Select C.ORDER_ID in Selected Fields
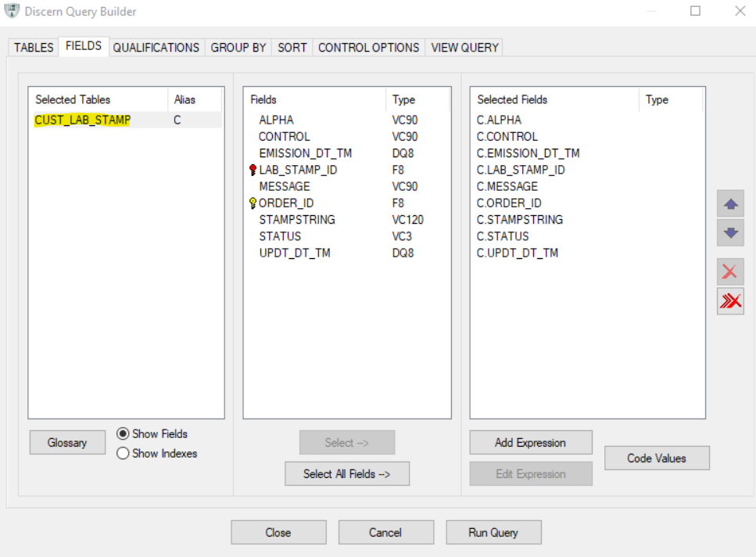 pos(509,203)
